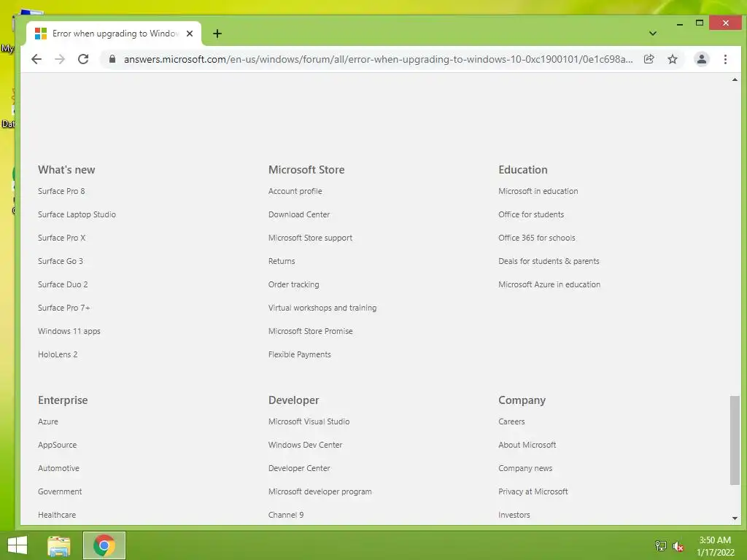Click the address bar URL field
747x560 pixels.
(x=379, y=59)
